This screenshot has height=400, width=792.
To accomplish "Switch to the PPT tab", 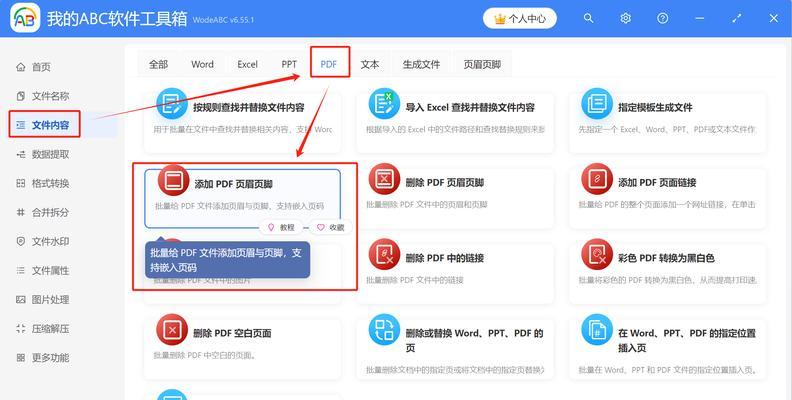I will [289, 64].
